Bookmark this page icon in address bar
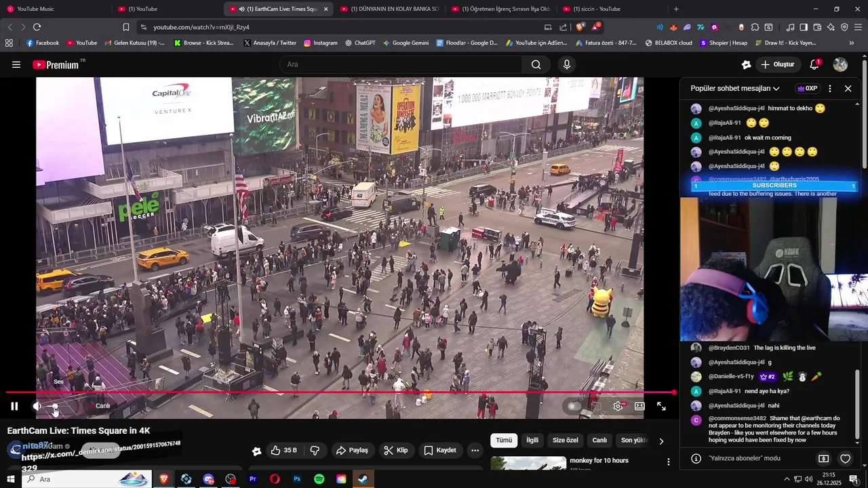Image resolution: width=868 pixels, height=488 pixels. click(x=126, y=27)
